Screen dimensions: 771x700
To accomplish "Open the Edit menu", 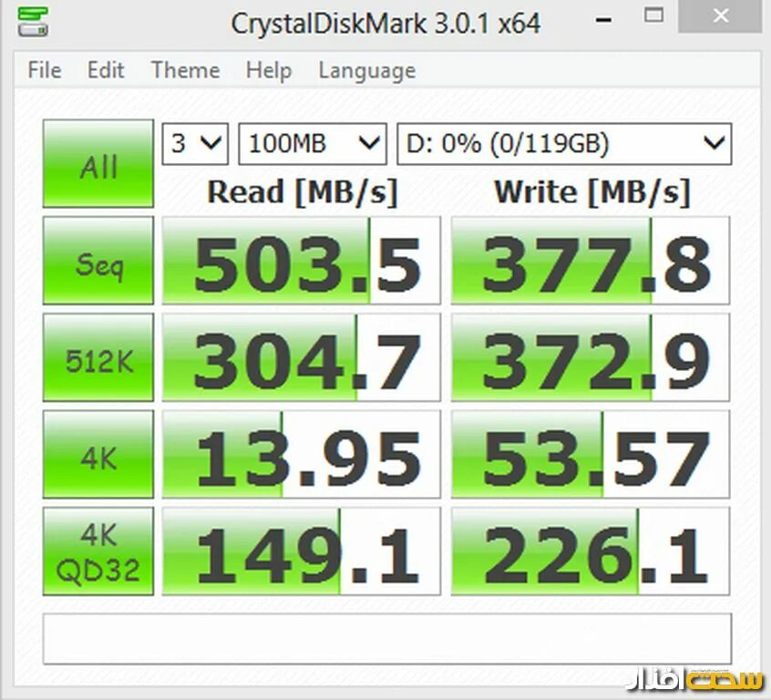I will [x=106, y=70].
